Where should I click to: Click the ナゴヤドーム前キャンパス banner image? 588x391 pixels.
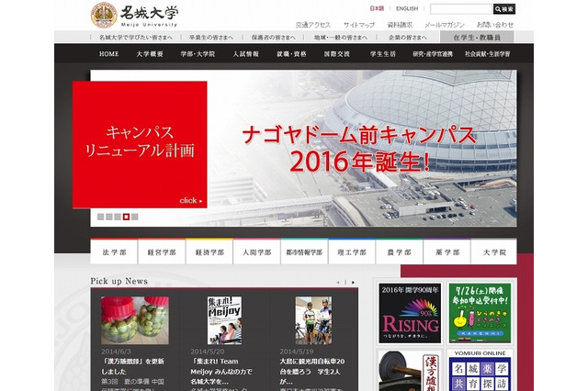[361, 148]
